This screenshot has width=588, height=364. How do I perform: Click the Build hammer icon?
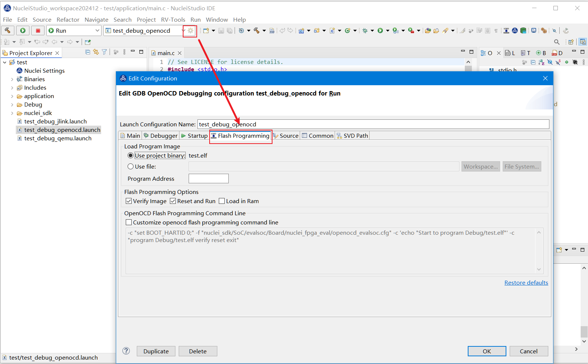[x=8, y=30]
